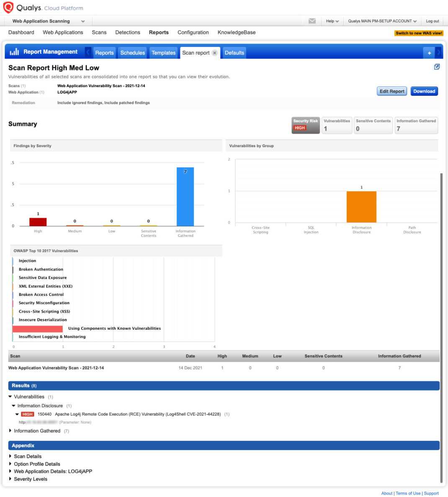Click the plus icon to add tab
The height and width of the screenshot is (497, 448).
click(x=429, y=53)
